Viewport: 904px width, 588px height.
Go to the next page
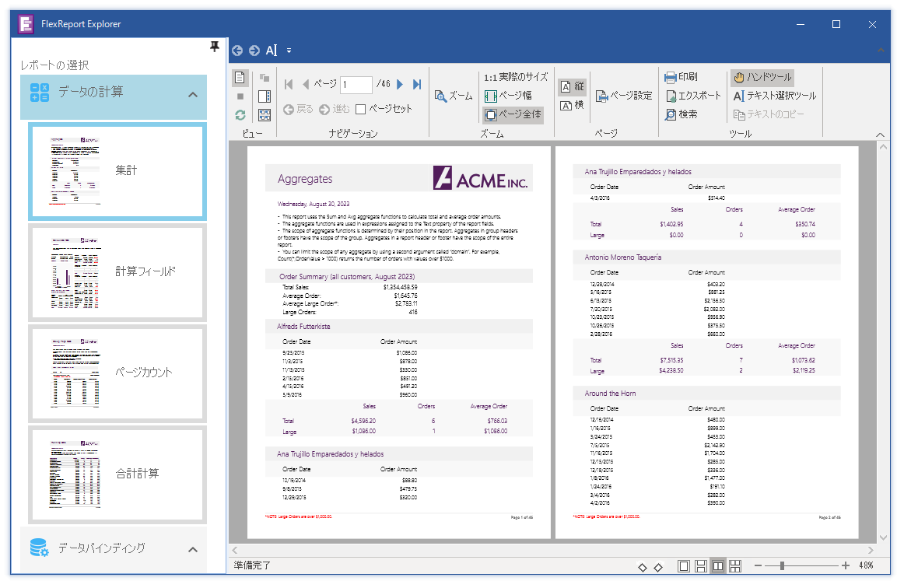(x=400, y=84)
